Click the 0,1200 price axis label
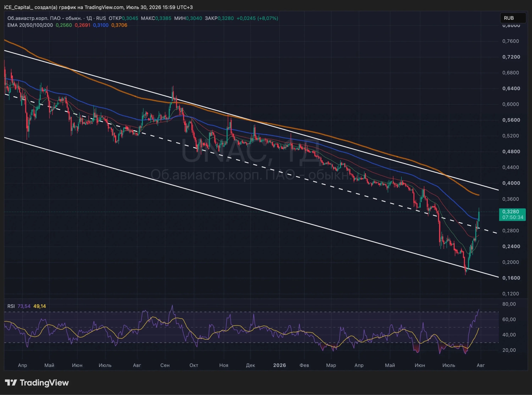 click(x=511, y=294)
